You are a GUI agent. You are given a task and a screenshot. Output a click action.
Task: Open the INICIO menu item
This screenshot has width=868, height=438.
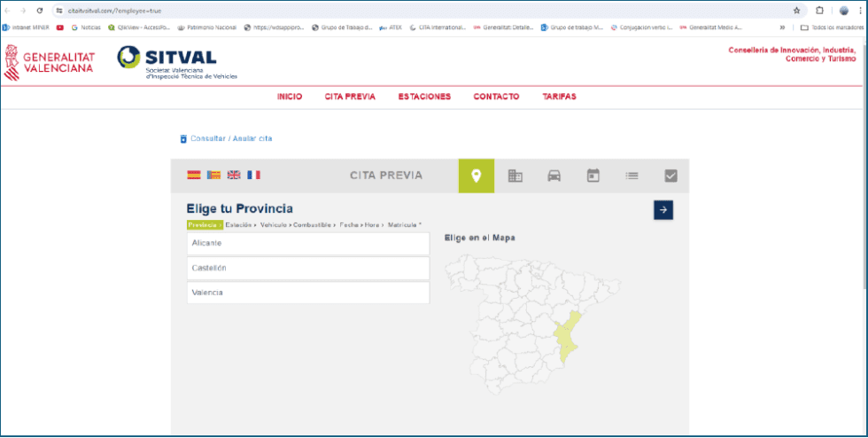coord(290,97)
